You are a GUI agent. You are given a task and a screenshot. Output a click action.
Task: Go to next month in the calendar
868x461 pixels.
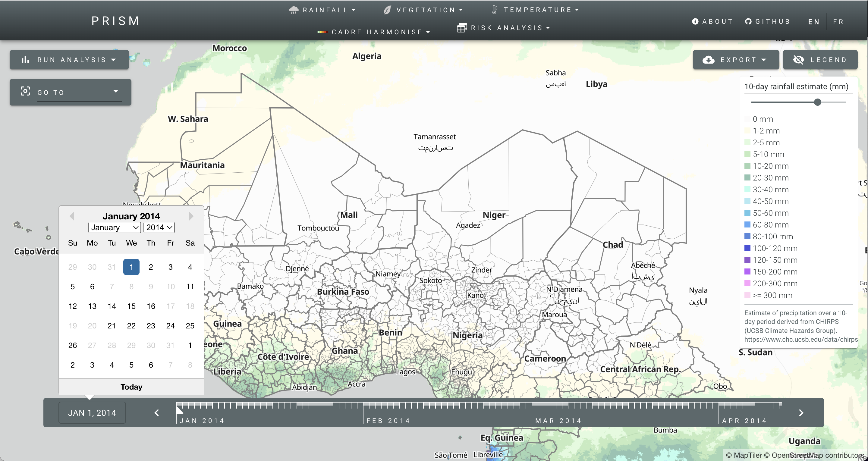[191, 216]
